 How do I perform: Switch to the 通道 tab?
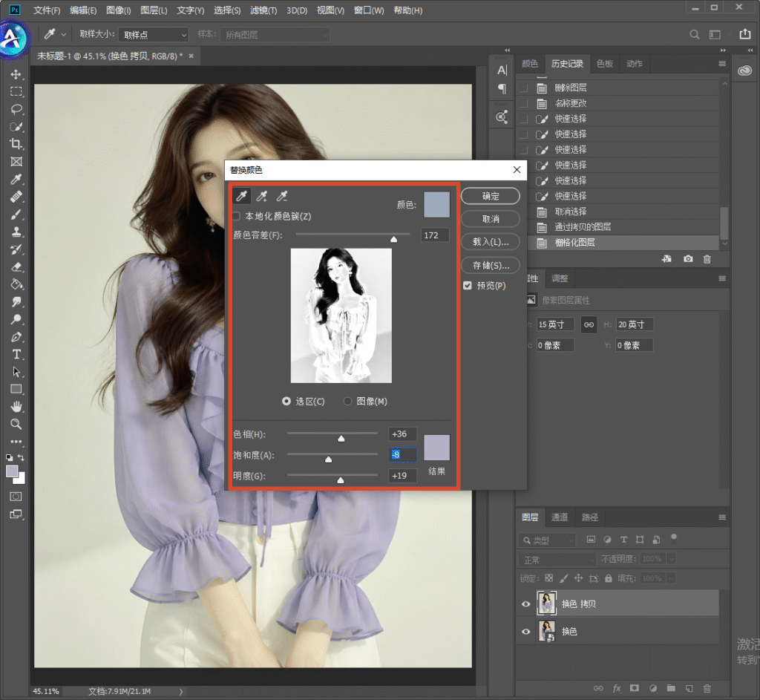tap(560, 517)
